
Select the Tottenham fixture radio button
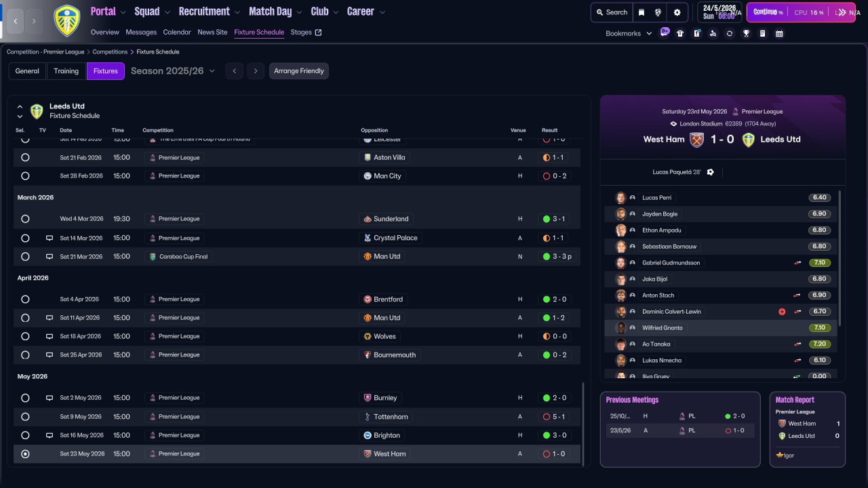(x=25, y=417)
